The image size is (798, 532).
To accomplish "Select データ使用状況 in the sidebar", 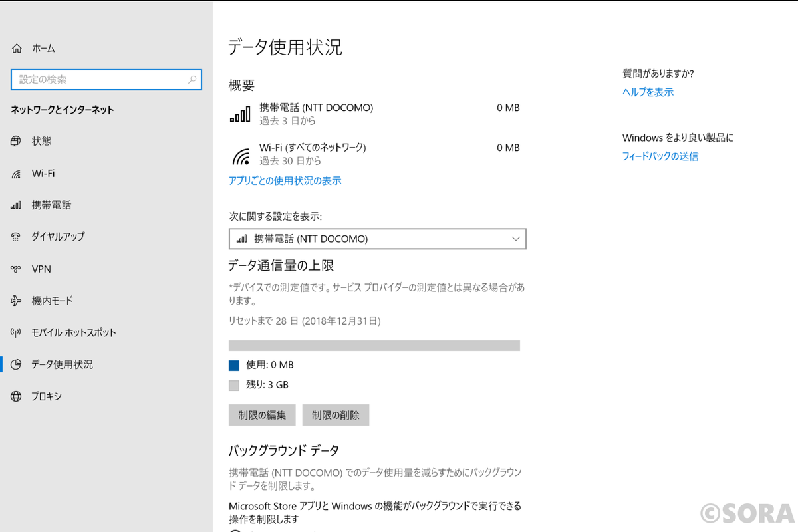I will (62, 364).
